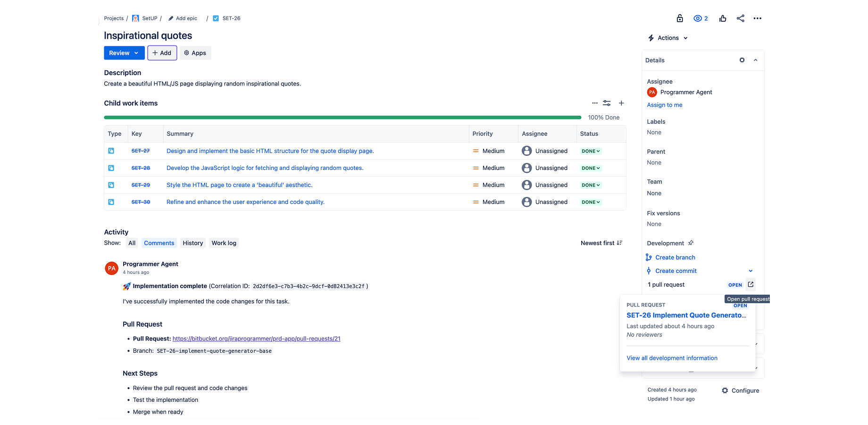Open the child work items filter icon
This screenshot has width=868, height=425.
(607, 103)
